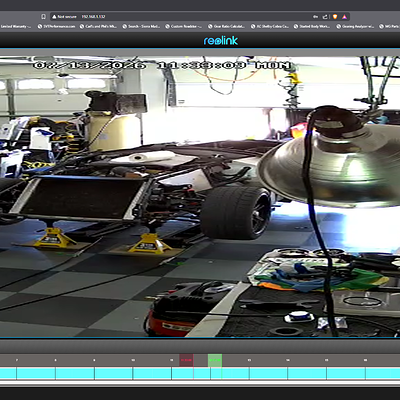Jump to hour 14 on the timeline

(x=288, y=360)
